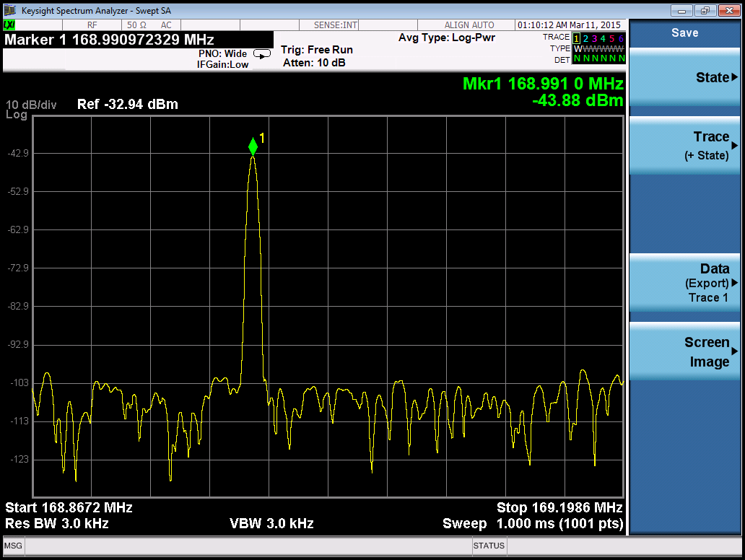
Task: Minimize the Keysight analyzer window
Action: coord(681,10)
